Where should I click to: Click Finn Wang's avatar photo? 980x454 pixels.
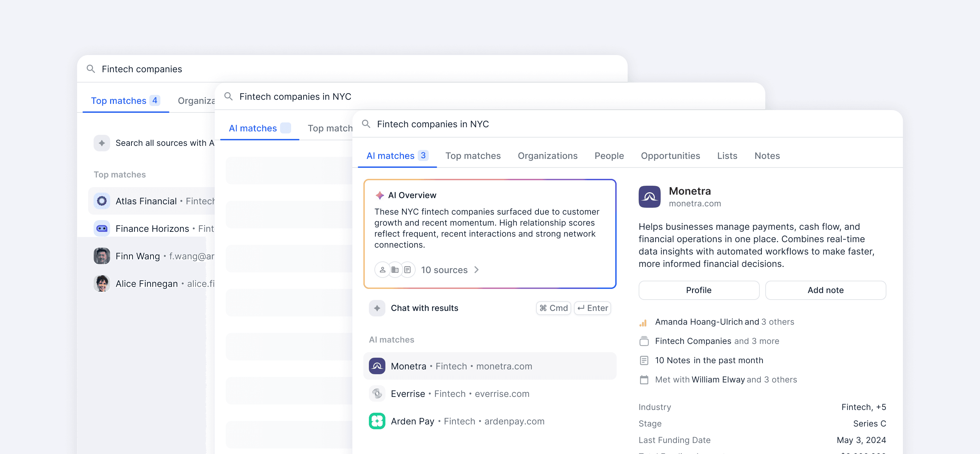click(102, 256)
